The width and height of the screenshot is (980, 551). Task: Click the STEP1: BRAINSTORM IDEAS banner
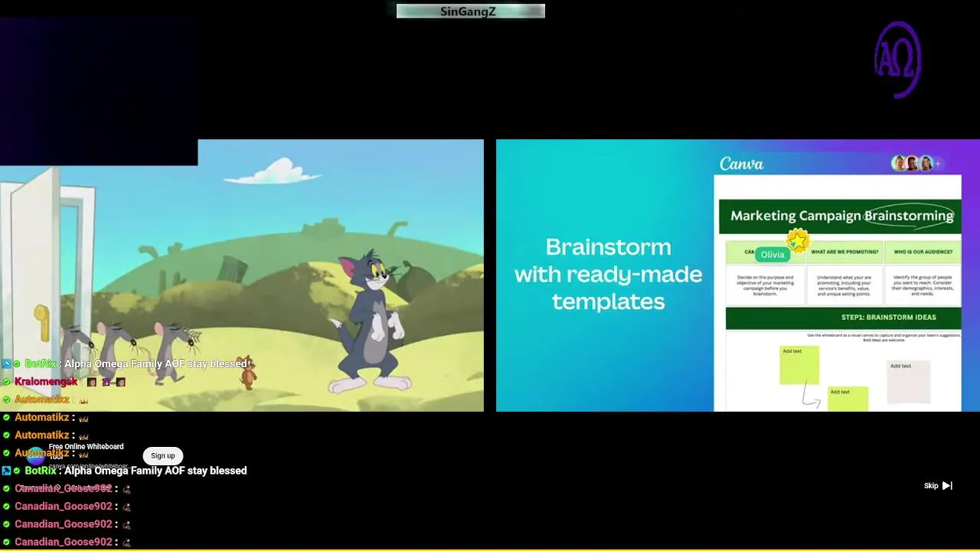coord(843,318)
